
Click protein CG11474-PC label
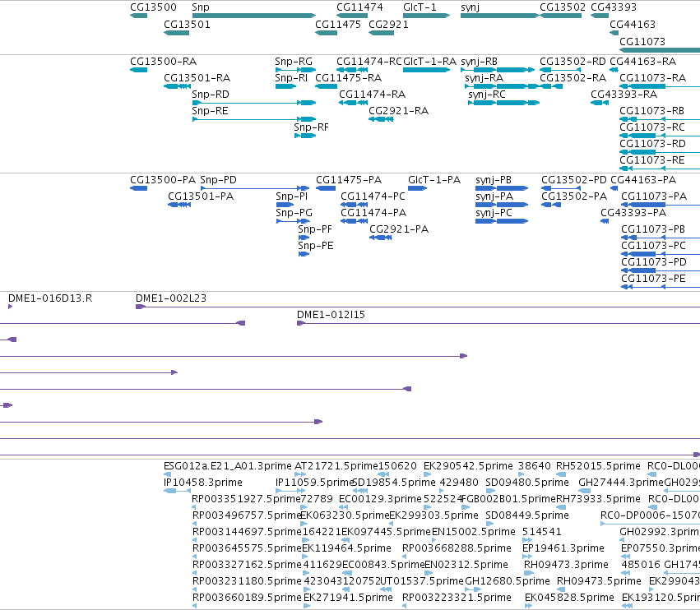coord(373,196)
